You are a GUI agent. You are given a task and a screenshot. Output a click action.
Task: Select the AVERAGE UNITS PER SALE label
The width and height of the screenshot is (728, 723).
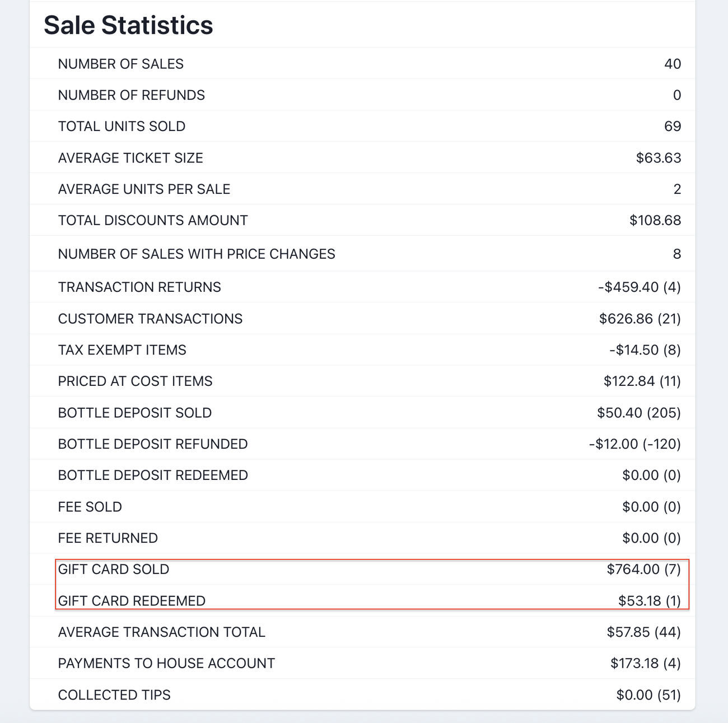[x=144, y=189]
